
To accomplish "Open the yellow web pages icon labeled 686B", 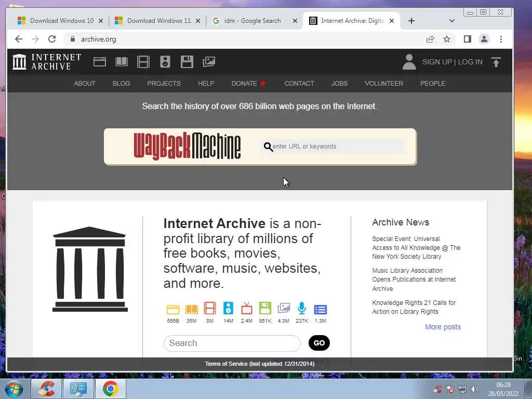I will (x=172, y=309).
